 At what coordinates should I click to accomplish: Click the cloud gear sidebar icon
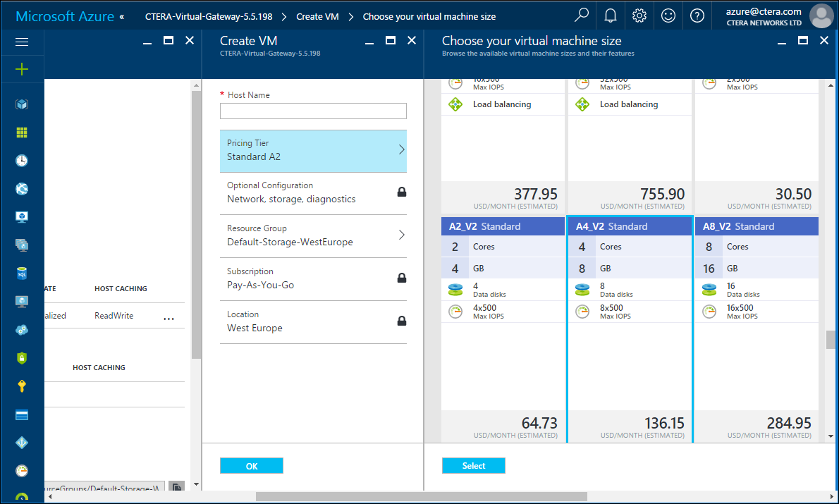coord(22,330)
